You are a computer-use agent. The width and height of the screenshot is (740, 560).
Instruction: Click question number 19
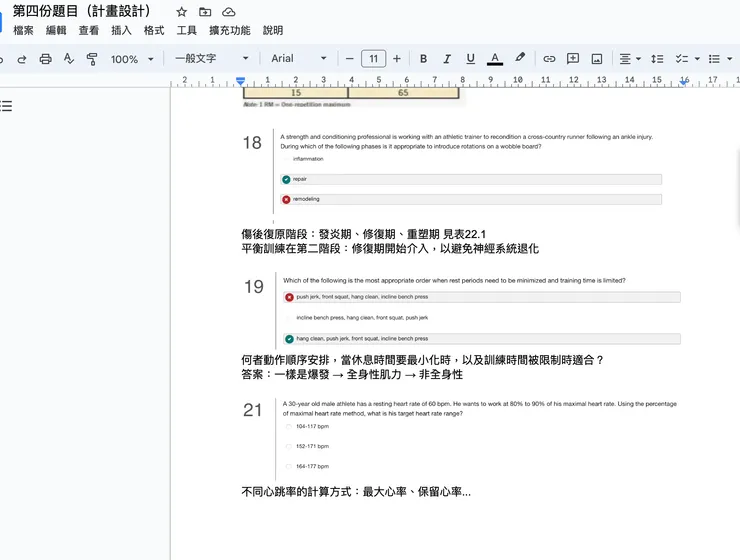(253, 287)
